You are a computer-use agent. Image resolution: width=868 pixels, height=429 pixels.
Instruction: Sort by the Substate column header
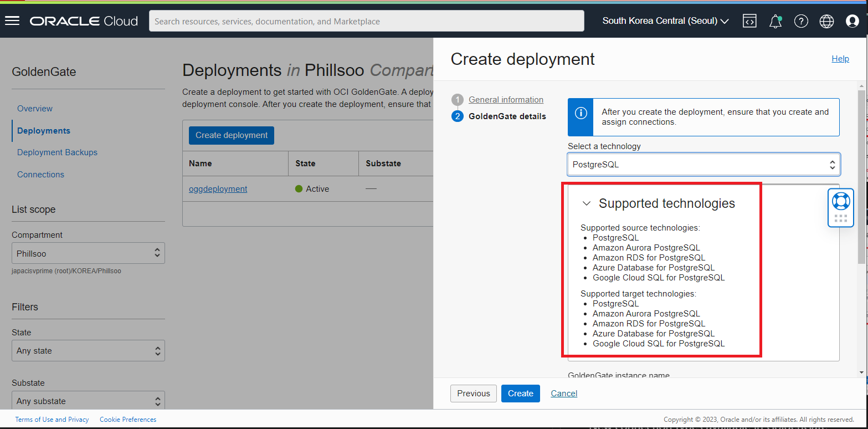(383, 164)
